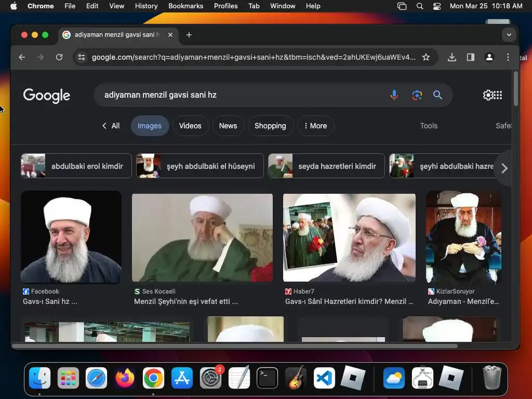
Task: Click the back arrow in Chrome toolbar
Action: coord(22,57)
